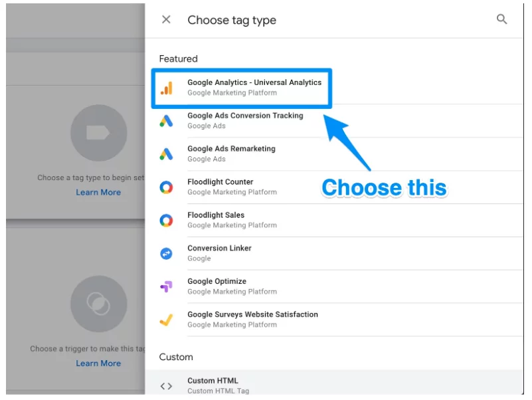Click the Floodlight Sales icon

[x=167, y=220]
